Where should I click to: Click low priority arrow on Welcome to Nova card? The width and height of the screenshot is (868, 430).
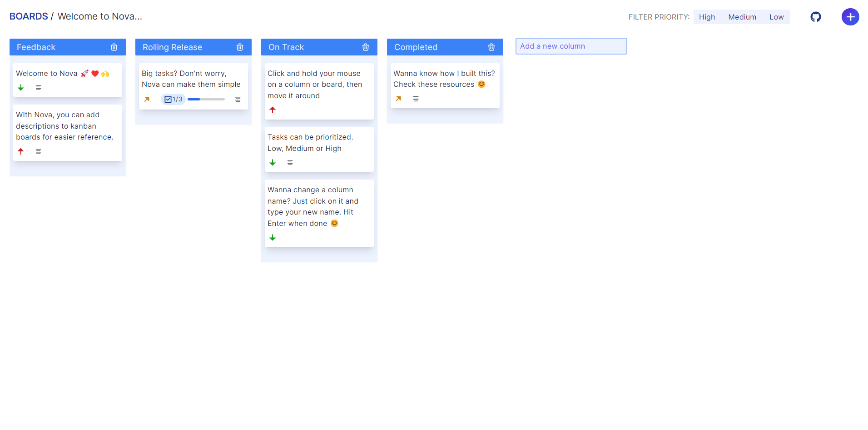pos(21,88)
